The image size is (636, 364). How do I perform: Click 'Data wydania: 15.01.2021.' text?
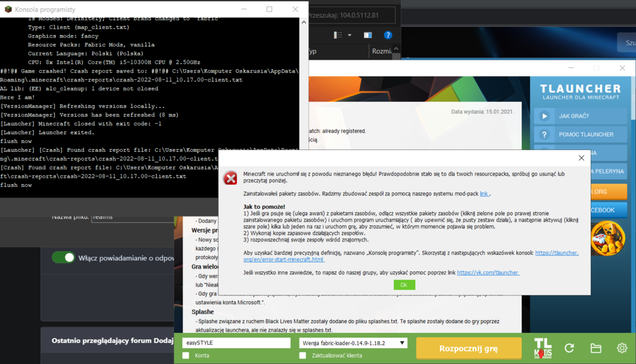pyautogui.click(x=482, y=111)
